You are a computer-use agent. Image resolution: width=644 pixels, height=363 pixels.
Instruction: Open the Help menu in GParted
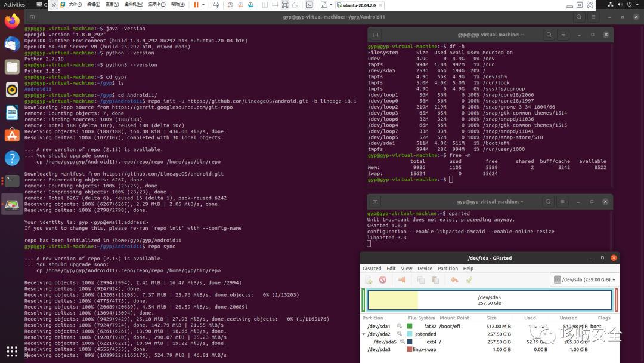pos(468,269)
